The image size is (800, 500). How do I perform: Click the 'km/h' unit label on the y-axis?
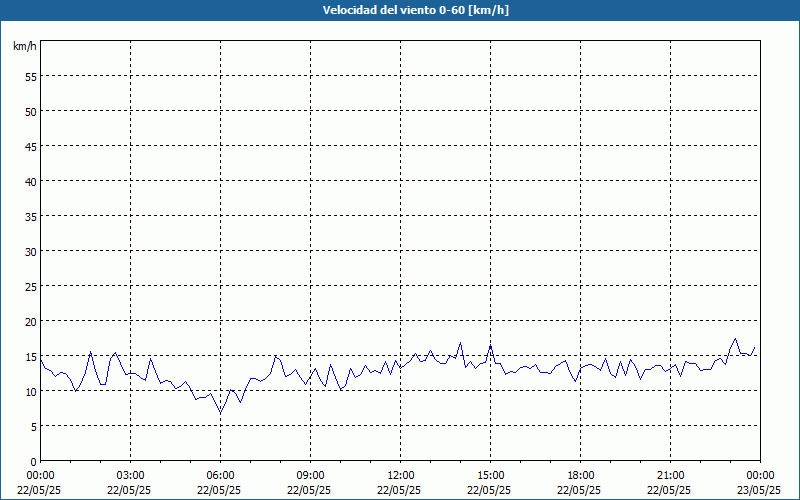(25, 46)
